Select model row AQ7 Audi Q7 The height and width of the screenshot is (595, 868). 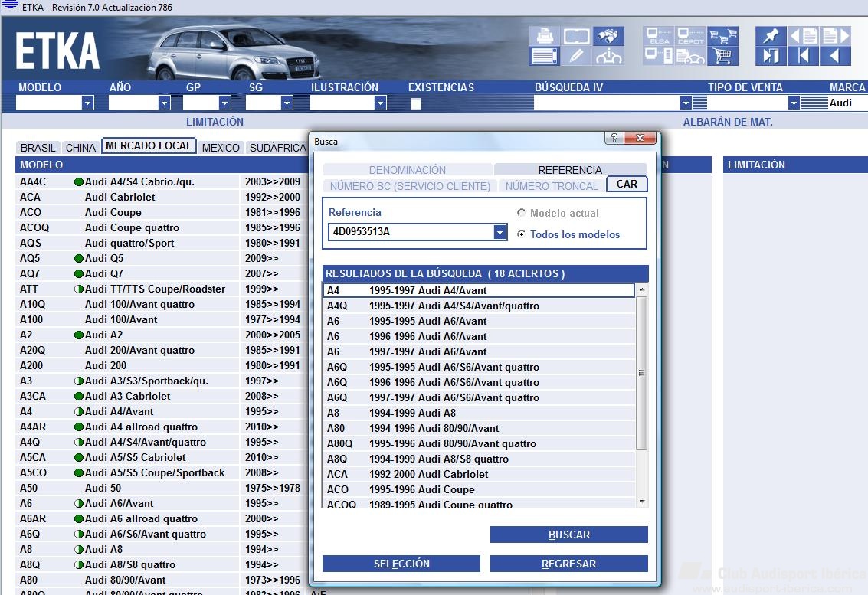pos(161,273)
